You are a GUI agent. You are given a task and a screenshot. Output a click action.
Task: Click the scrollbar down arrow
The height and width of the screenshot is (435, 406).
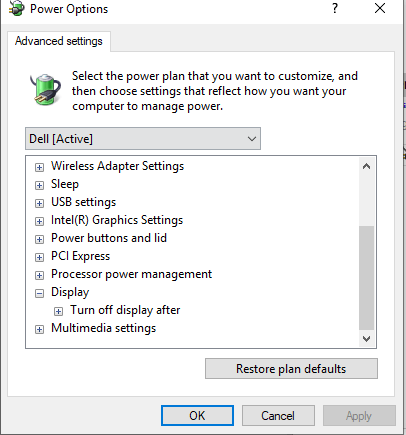pyautogui.click(x=366, y=339)
